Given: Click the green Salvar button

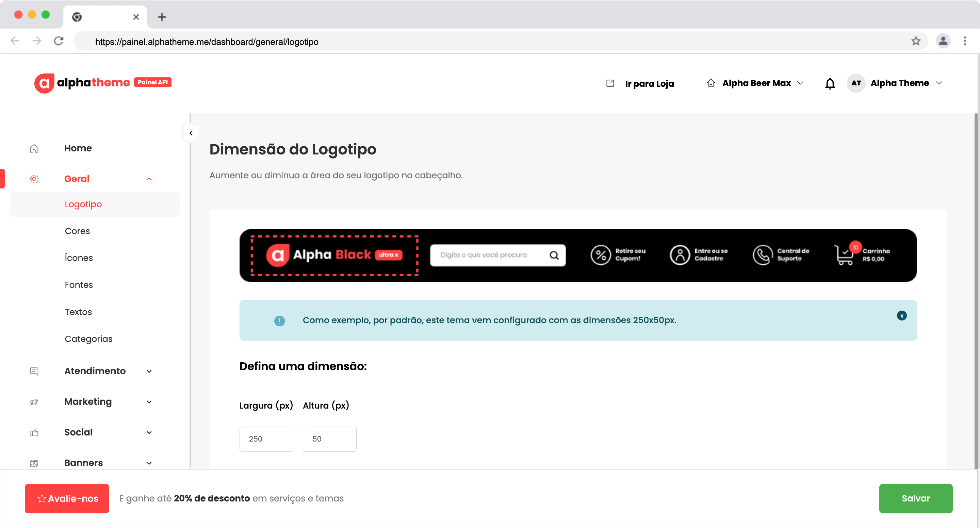Looking at the screenshot, I should 915,498.
